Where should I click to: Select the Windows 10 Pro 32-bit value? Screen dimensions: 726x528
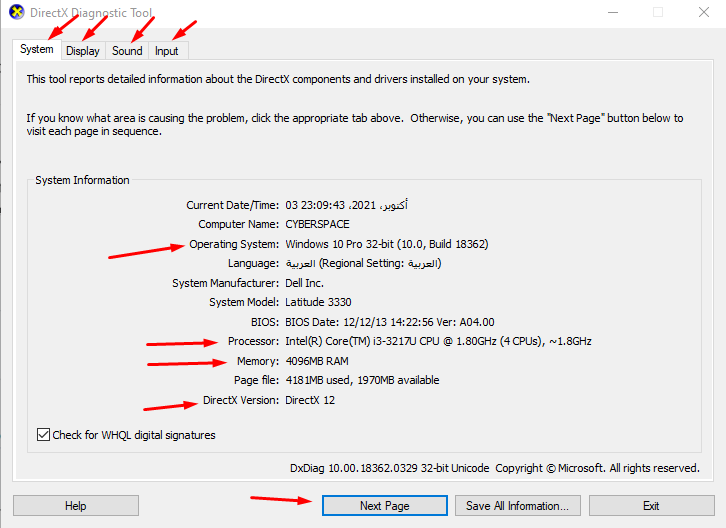click(x=387, y=244)
